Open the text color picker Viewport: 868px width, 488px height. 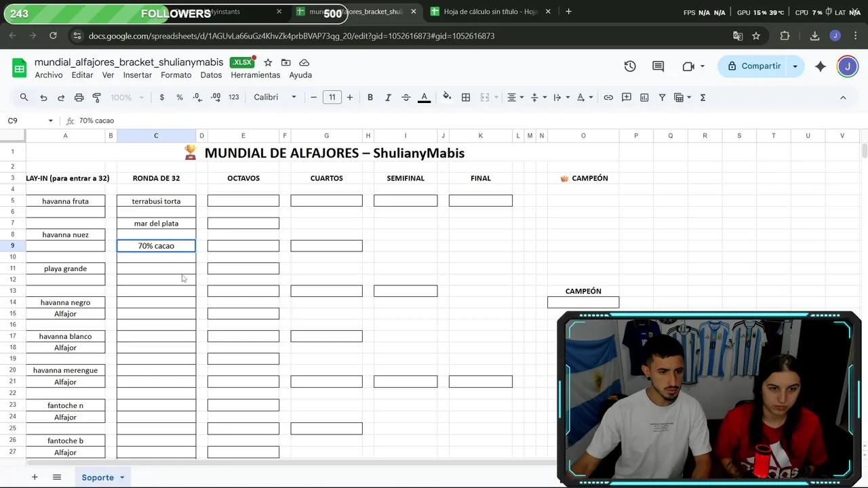tap(425, 98)
